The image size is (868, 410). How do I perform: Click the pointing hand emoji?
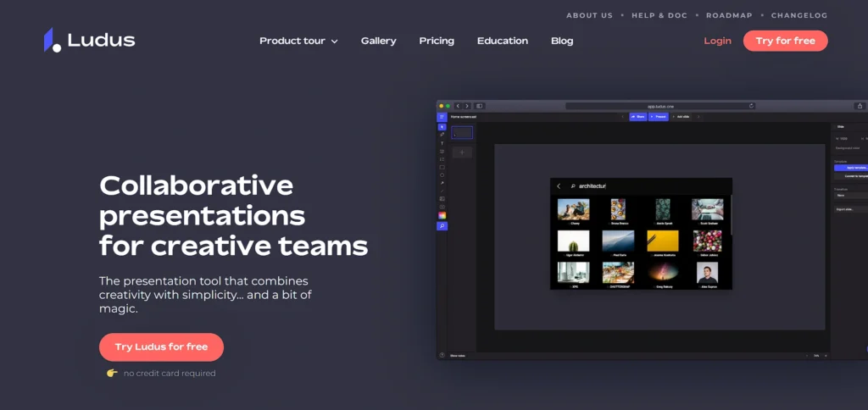click(113, 373)
